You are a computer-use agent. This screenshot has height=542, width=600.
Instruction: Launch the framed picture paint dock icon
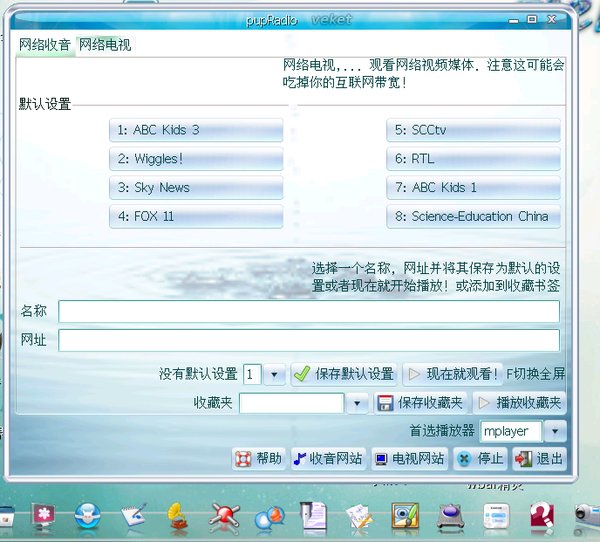(405, 516)
